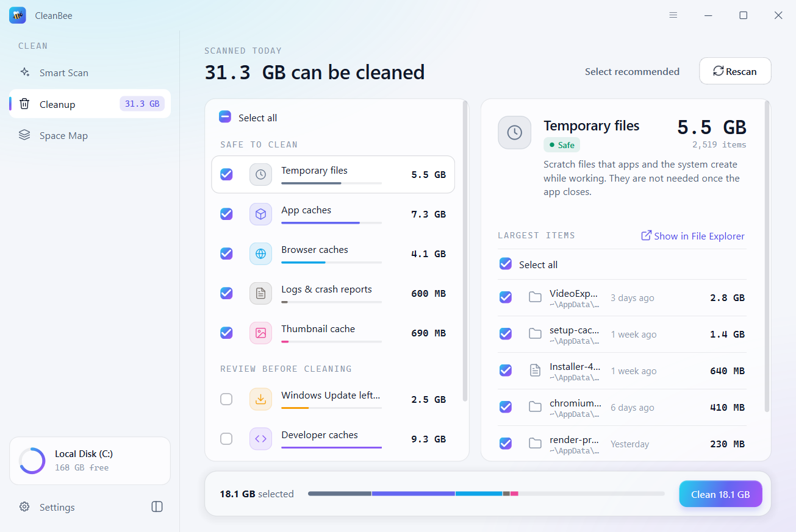Click the Cleanup trash bin icon
This screenshot has width=796, height=532.
coord(24,104)
